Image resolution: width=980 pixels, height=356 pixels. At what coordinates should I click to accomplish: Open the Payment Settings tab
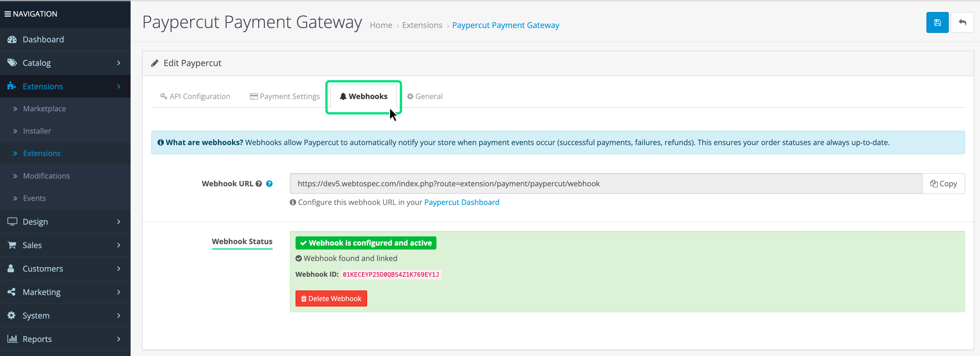(x=285, y=96)
